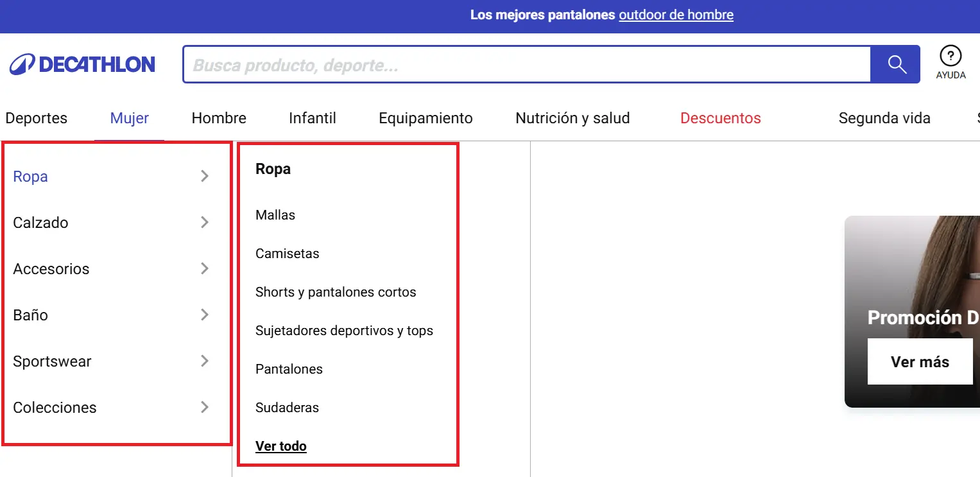Expand the Colecciones category chevron
The image size is (980, 477).
coord(204,407)
